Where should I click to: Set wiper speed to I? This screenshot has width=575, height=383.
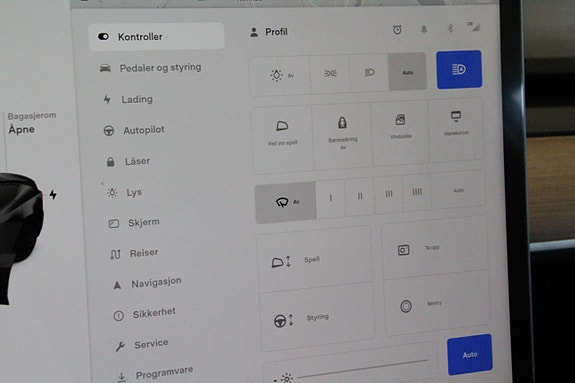tap(331, 198)
